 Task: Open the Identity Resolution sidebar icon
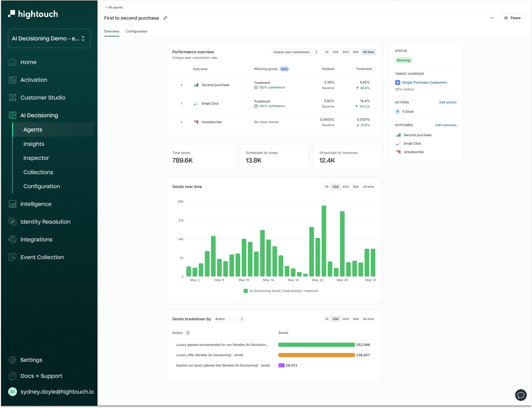12,222
